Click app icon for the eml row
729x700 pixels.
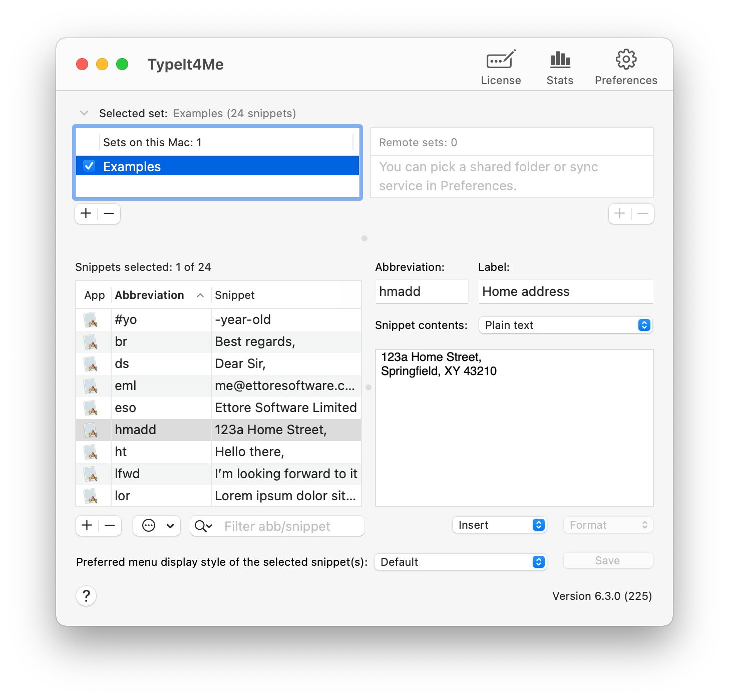90,386
